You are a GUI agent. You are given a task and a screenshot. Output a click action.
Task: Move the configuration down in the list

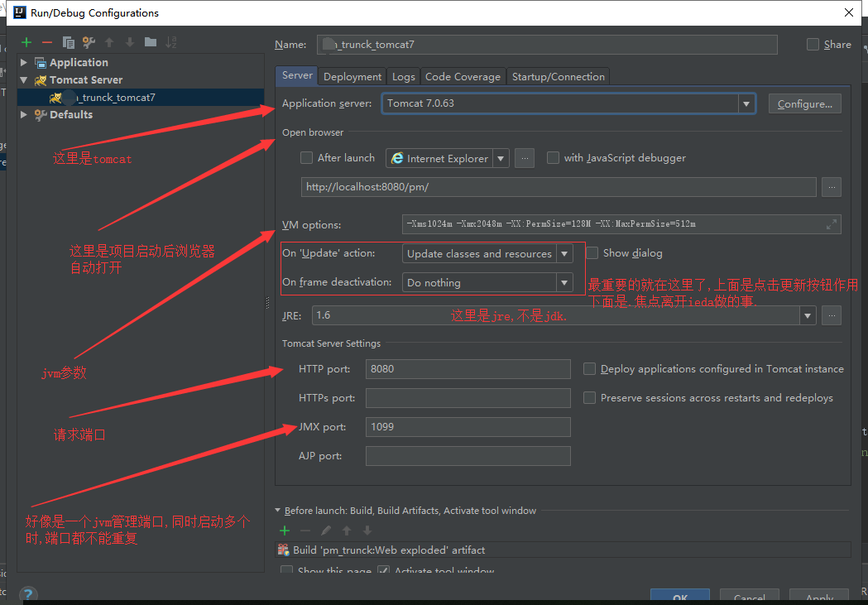coord(130,42)
